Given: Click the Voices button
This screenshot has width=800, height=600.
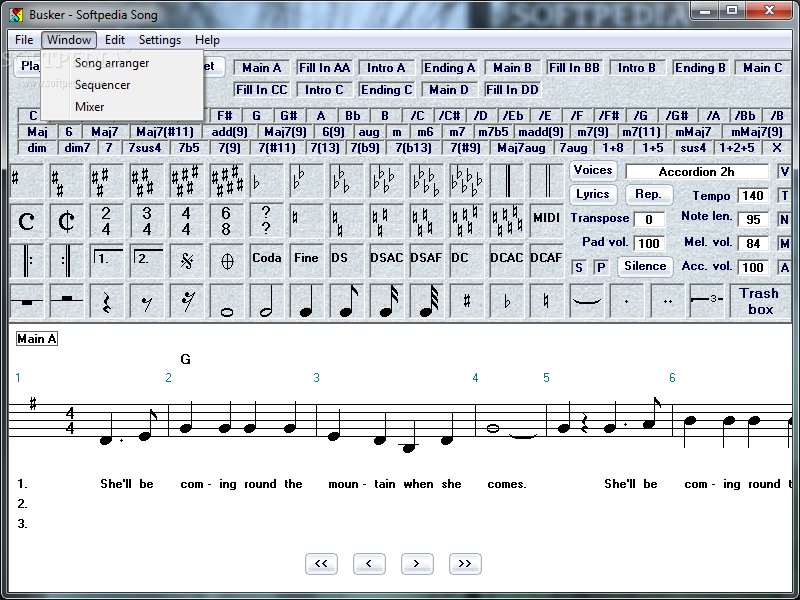Looking at the screenshot, I should coord(593,170).
